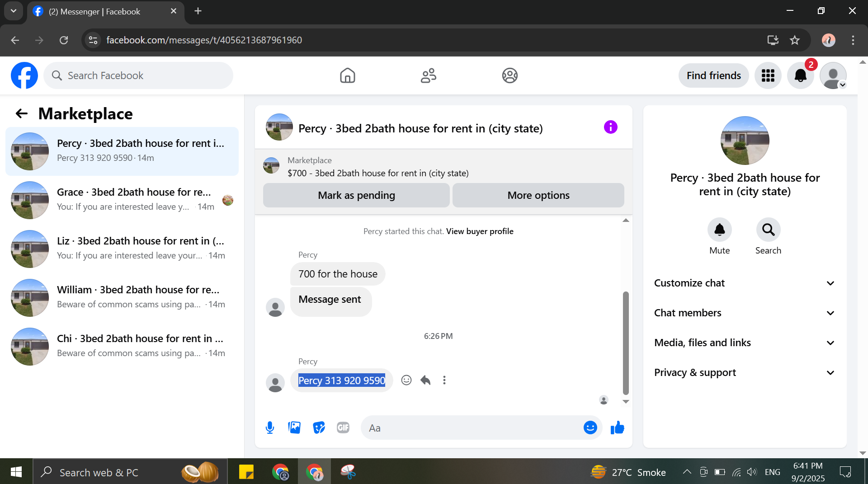The width and height of the screenshot is (868, 484).
Task: Click the chat header listing title
Action: tap(420, 128)
